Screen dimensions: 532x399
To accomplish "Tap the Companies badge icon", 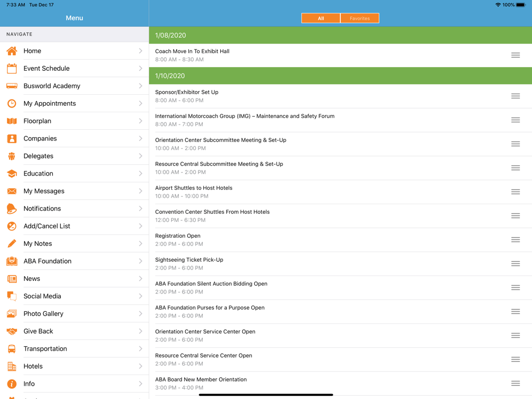I will pyautogui.click(x=12, y=138).
